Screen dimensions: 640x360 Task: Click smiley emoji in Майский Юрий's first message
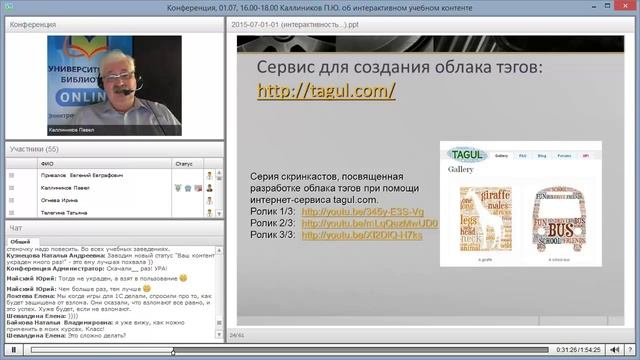click(x=183, y=278)
